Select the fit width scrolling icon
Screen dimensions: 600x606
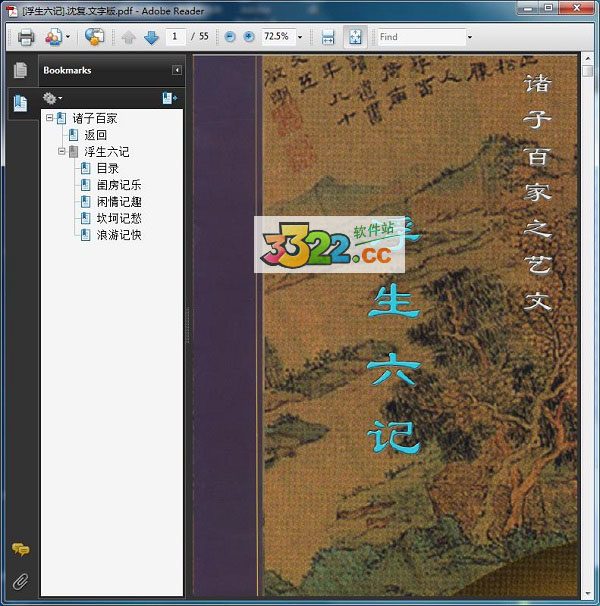[328, 37]
